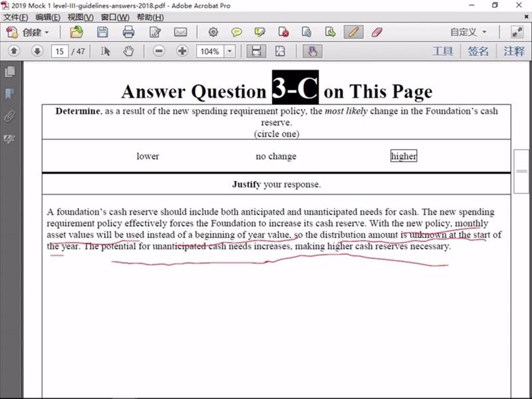Zoom out with the minus button
The image size is (532, 399).
point(158,51)
